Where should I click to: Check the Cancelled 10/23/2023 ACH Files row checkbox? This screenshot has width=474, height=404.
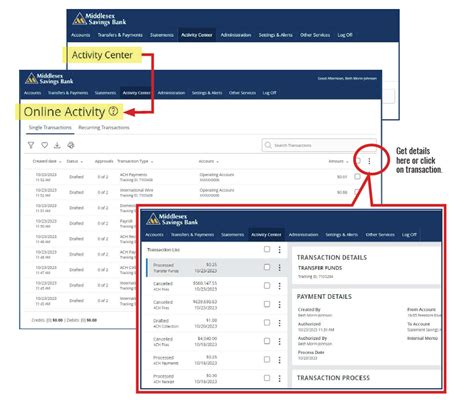267,304
